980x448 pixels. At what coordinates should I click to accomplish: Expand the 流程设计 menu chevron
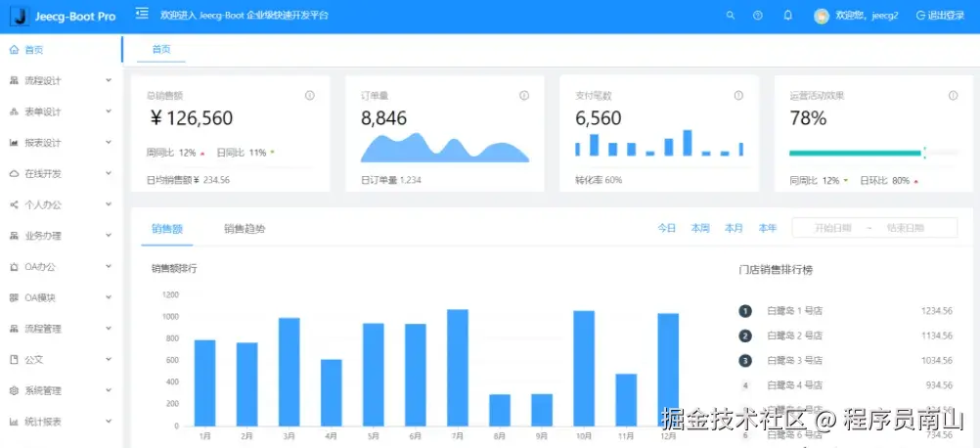(109, 80)
